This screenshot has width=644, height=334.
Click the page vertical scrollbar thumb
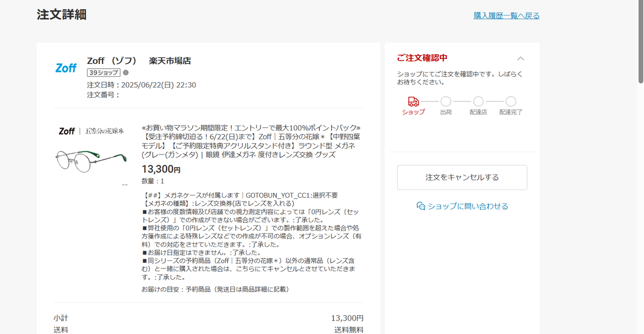point(640,41)
